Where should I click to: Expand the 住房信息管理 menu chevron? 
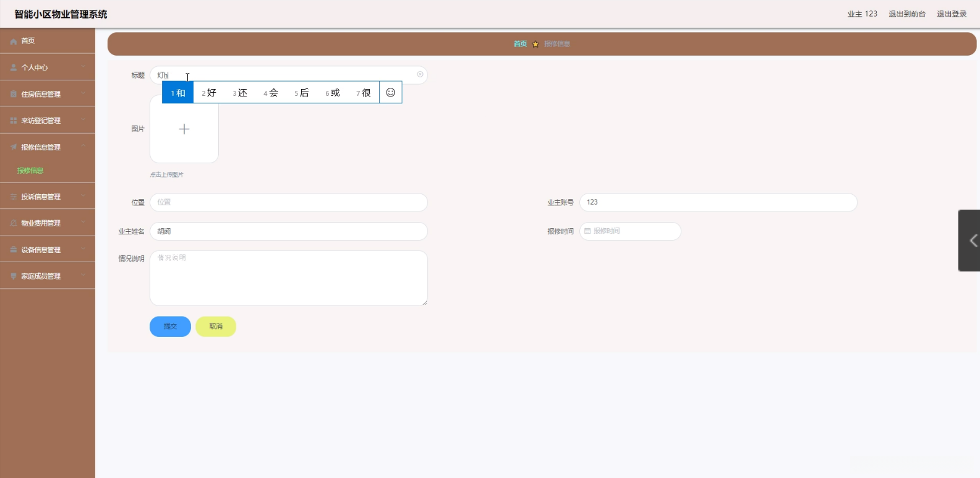[x=83, y=93]
